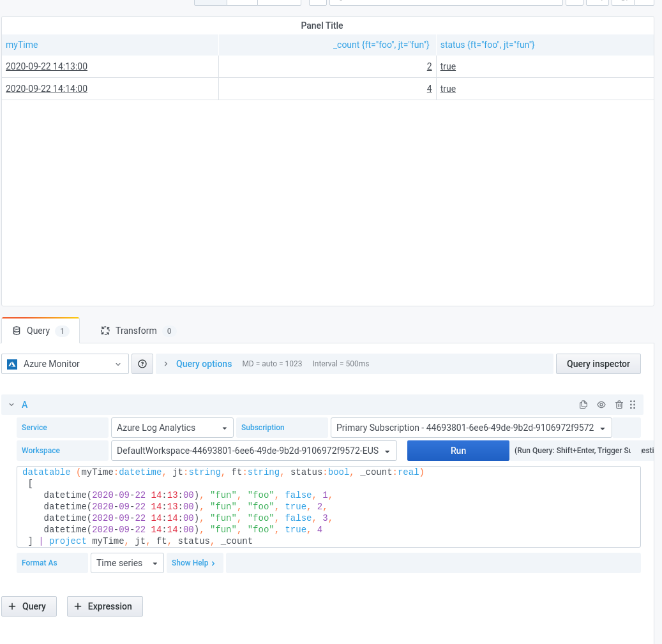Toggle visibility of query A eye icon
Screen dimensions: 662x644
[x=601, y=405]
